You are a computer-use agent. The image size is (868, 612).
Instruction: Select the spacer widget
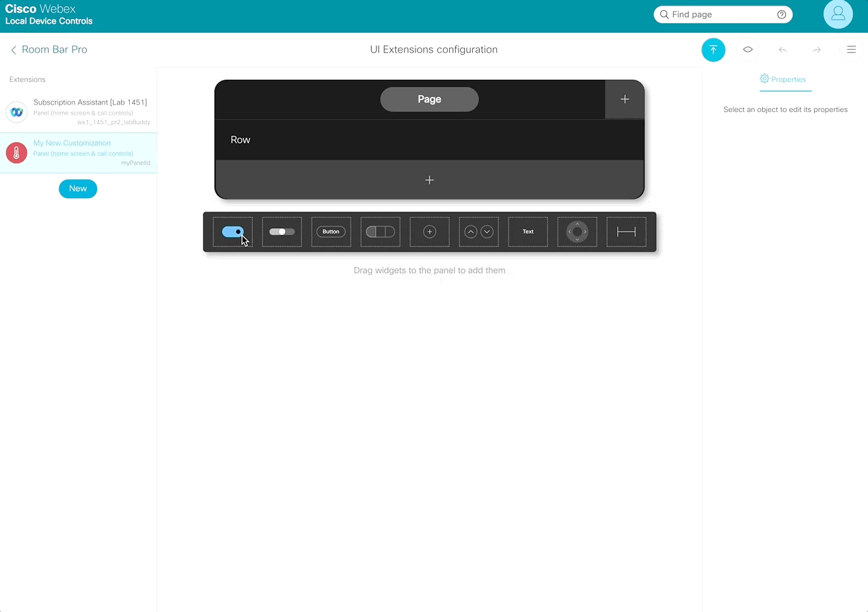point(626,232)
